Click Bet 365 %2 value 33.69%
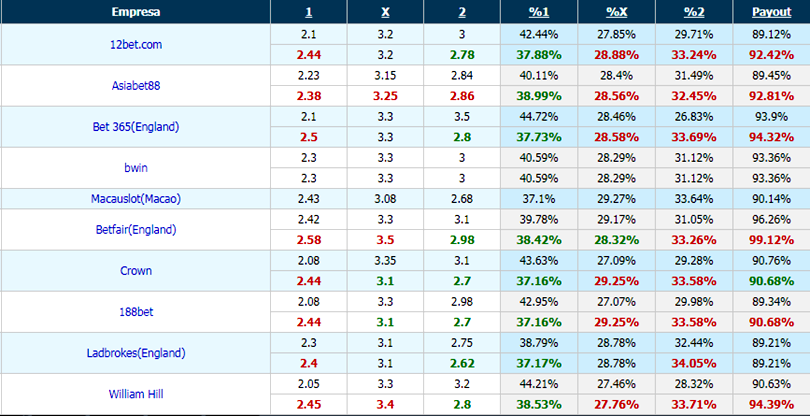 tap(694, 137)
